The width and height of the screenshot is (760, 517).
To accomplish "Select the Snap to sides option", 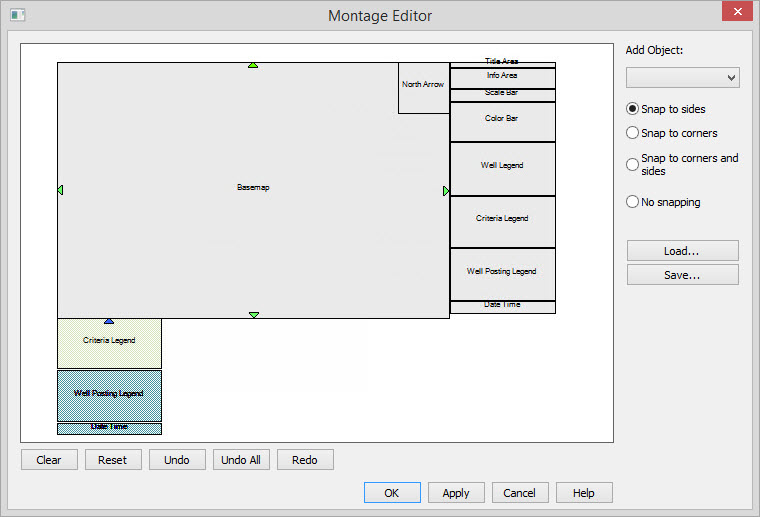I will 632,109.
